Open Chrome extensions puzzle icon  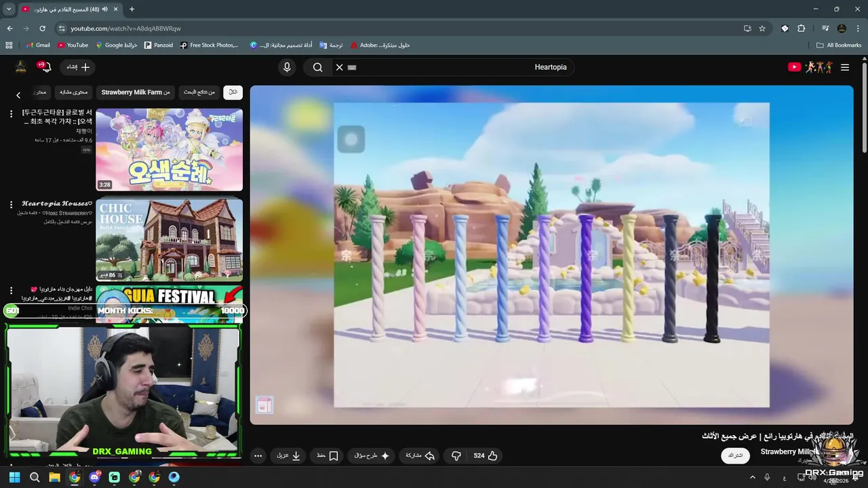coord(802,28)
